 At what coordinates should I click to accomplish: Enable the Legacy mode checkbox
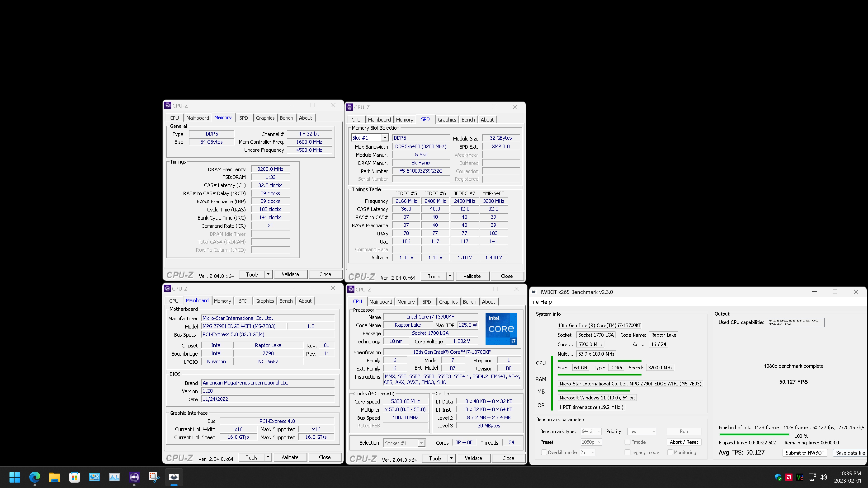tap(627, 452)
